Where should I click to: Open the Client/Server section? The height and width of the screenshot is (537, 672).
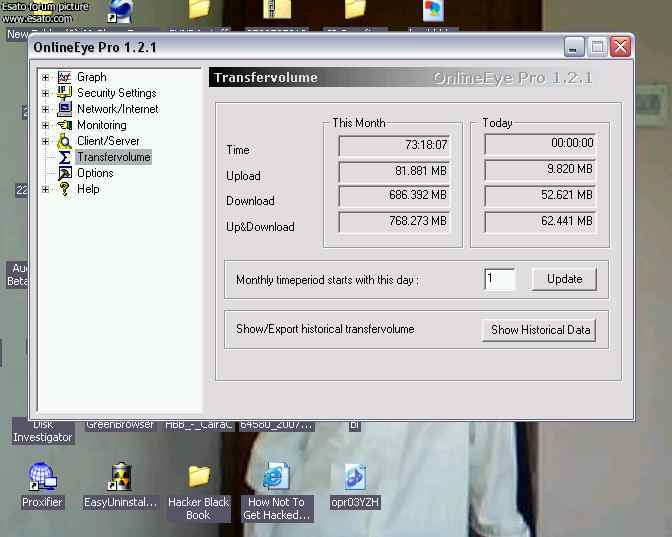108,141
